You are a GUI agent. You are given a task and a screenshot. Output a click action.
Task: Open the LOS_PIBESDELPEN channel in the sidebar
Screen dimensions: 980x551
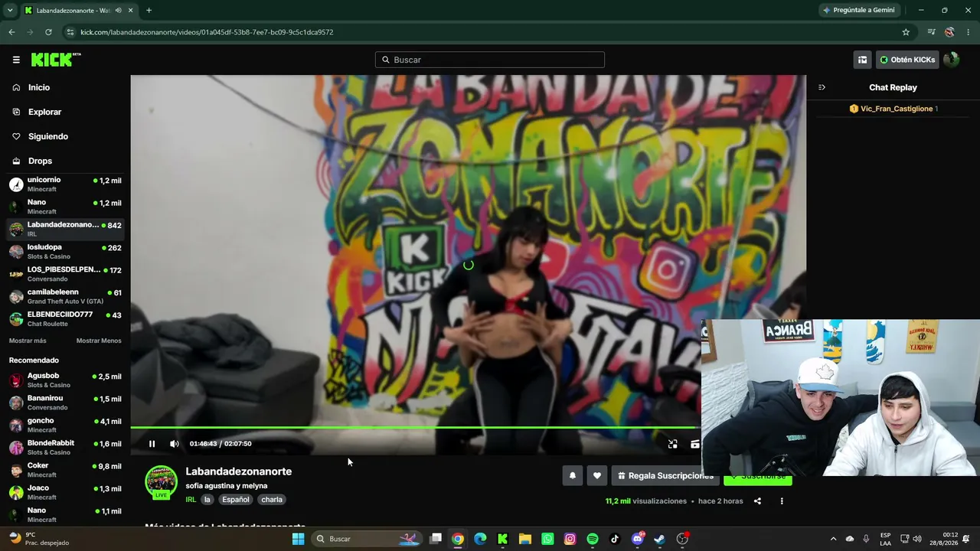coord(65,274)
